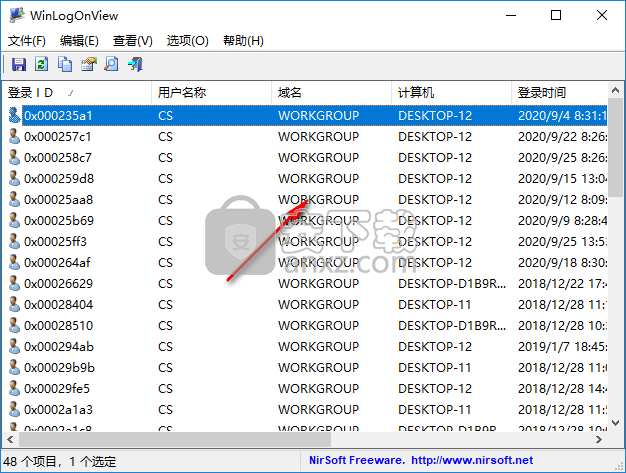The height and width of the screenshot is (473, 626).
Task: Select logon ID 0x000258c7
Action: pyautogui.click(x=57, y=157)
